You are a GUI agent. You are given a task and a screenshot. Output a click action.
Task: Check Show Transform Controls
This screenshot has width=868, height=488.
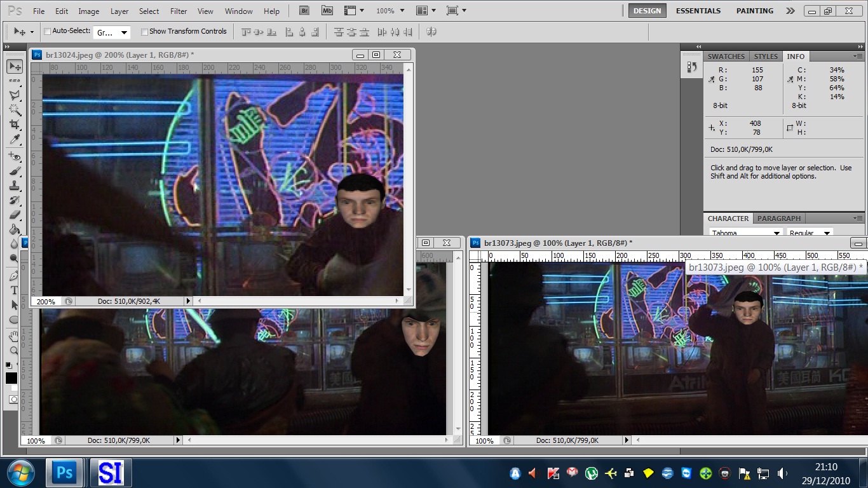144,31
